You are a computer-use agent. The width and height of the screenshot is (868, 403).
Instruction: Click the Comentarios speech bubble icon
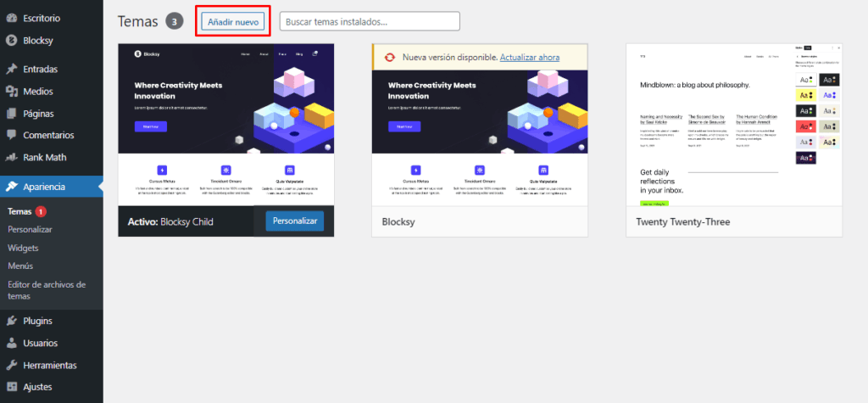(x=11, y=135)
